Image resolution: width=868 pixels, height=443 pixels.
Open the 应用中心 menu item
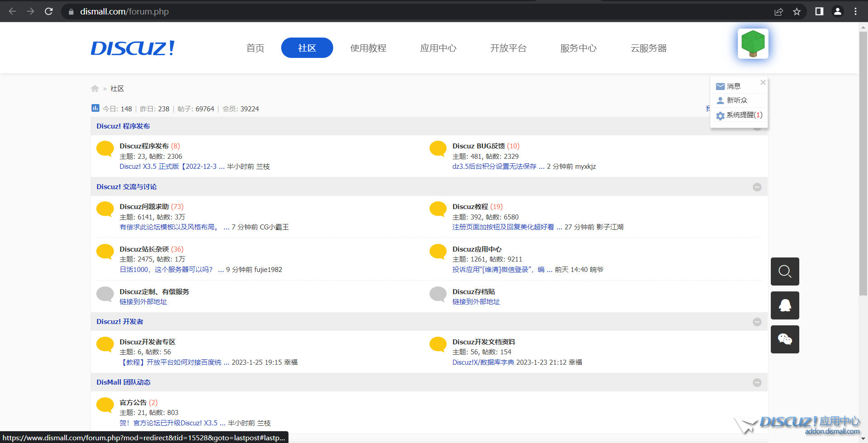point(438,48)
